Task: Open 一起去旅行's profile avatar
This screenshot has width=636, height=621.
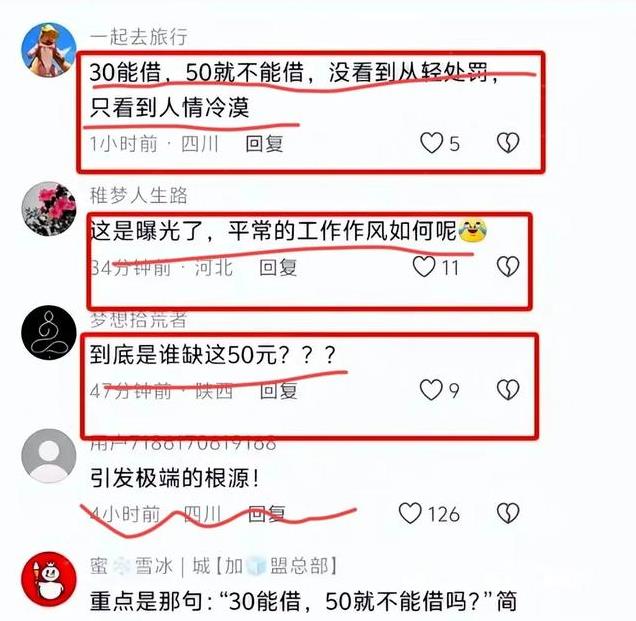Action: 49,50
